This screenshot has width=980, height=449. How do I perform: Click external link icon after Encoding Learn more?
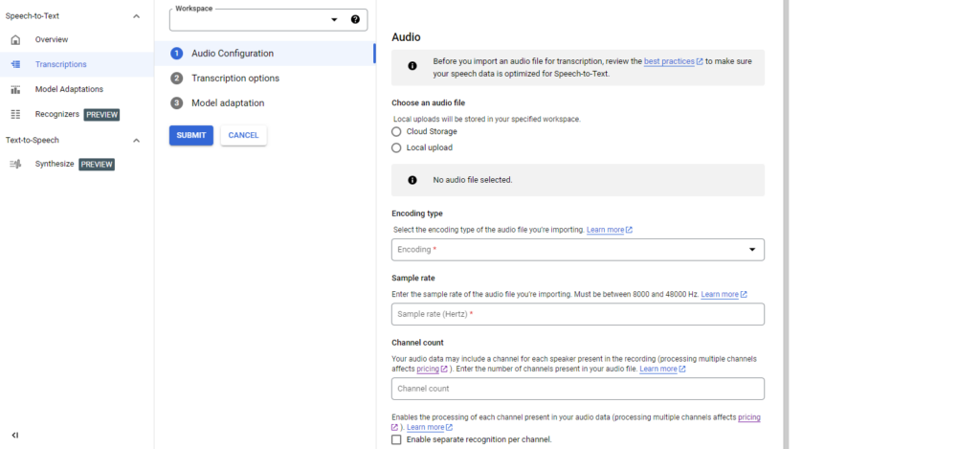(x=630, y=230)
